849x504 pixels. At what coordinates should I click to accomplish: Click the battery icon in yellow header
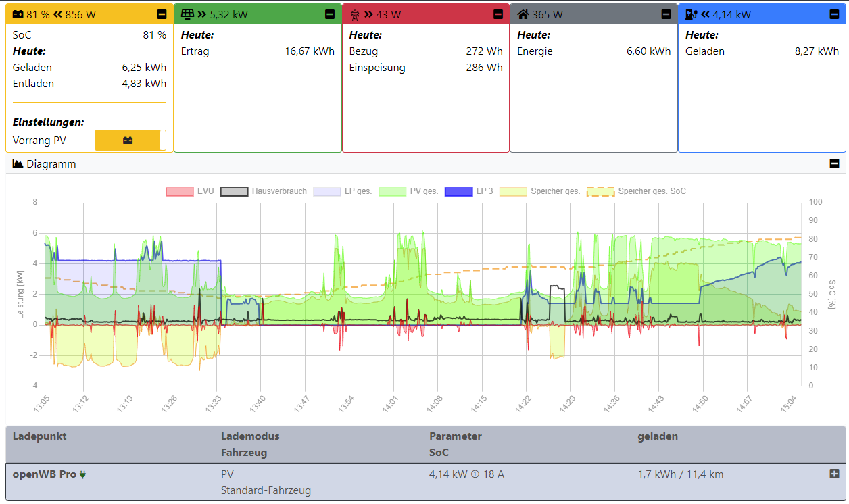pos(18,14)
